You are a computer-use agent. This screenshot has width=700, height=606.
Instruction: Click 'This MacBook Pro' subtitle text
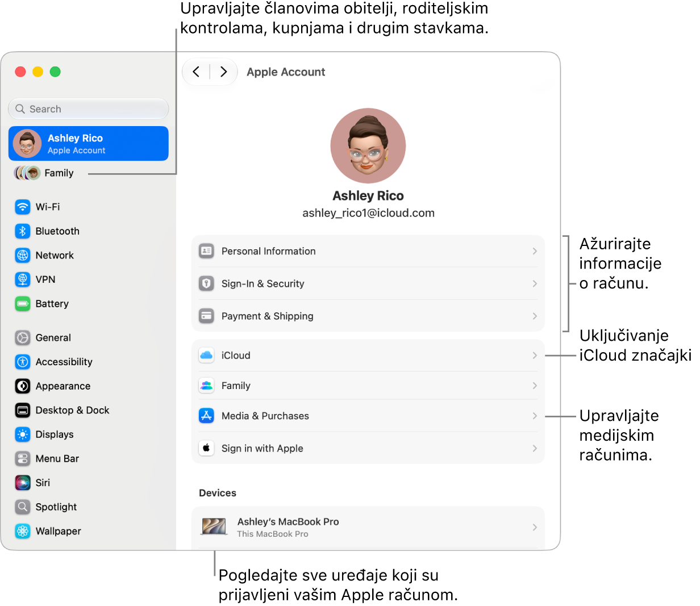(x=273, y=534)
